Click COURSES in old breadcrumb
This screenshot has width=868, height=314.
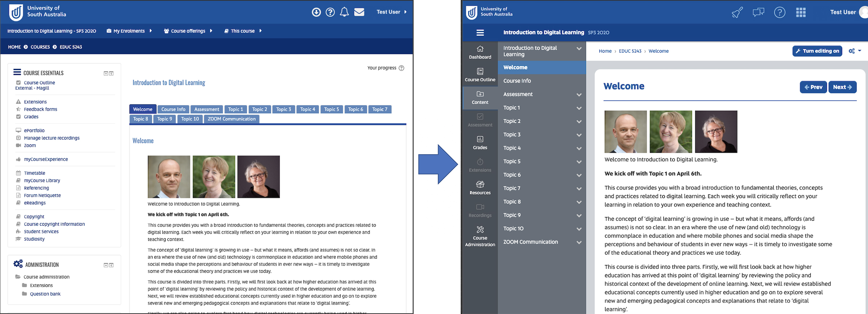pyautogui.click(x=40, y=47)
